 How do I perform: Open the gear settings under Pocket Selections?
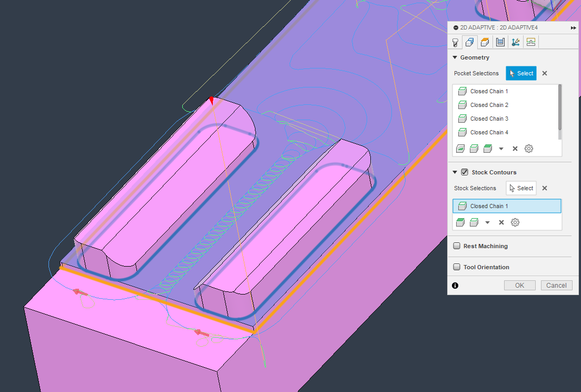click(x=528, y=149)
